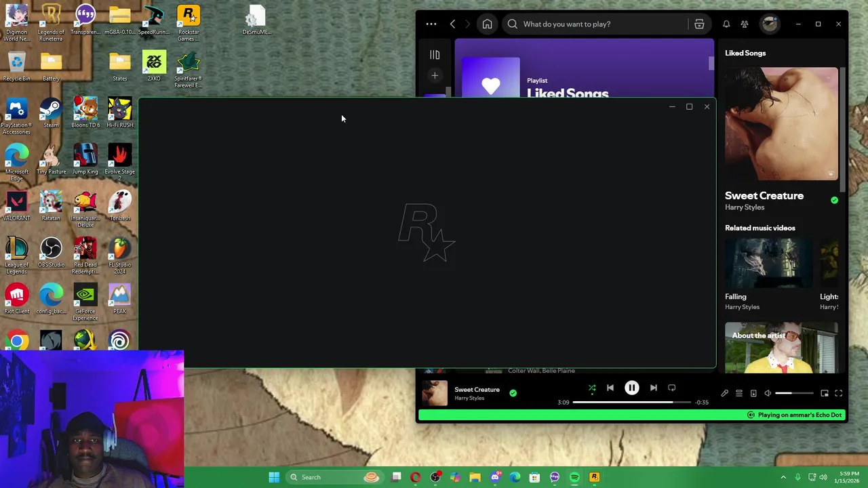Open VALORANT desktop shortcut
868x488 pixels.
click(x=17, y=206)
